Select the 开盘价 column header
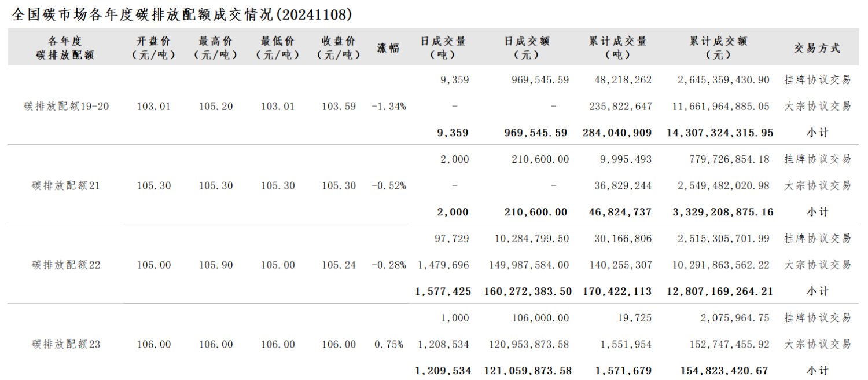868x380 pixels. [153, 48]
